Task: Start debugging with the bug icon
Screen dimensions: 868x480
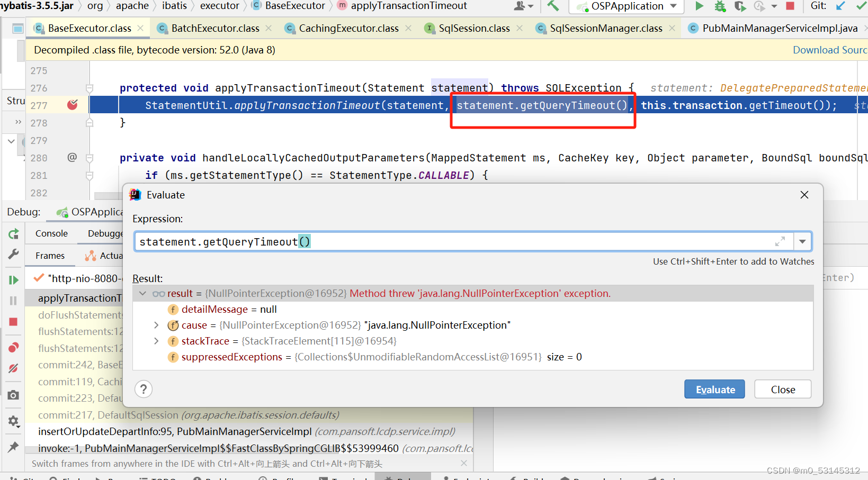Action: coord(720,6)
